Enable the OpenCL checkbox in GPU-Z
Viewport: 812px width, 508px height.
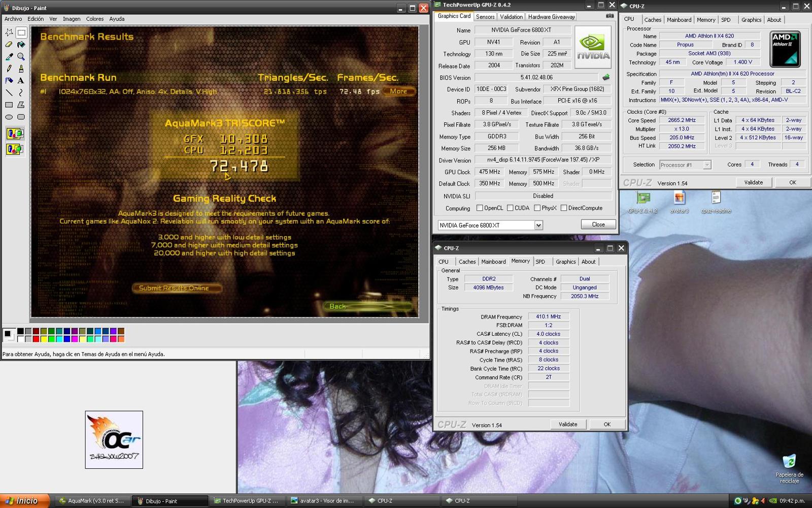coord(480,208)
